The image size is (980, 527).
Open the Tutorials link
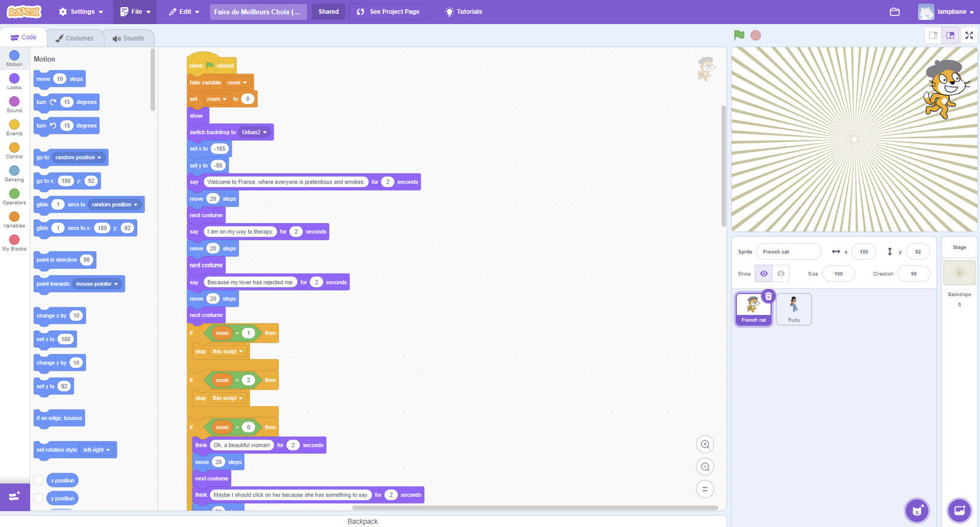[x=464, y=12]
